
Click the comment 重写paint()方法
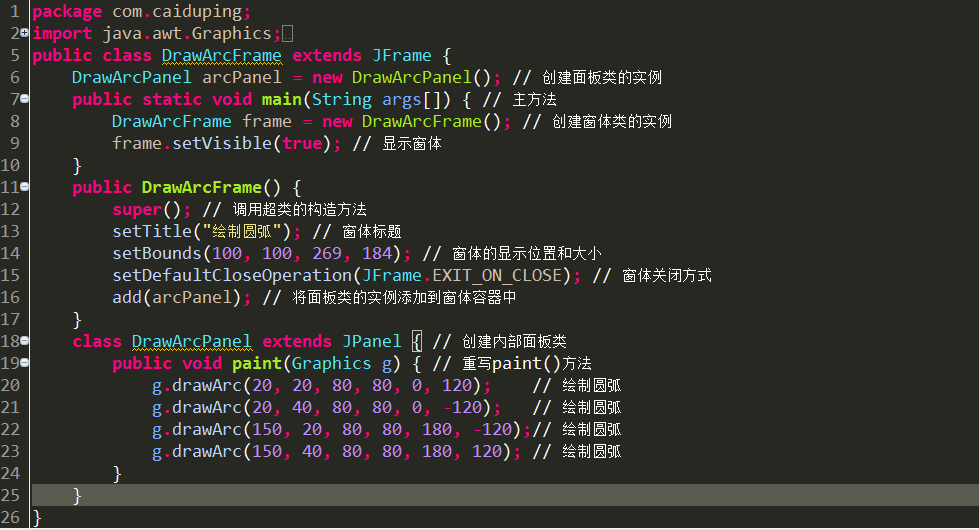526,363
